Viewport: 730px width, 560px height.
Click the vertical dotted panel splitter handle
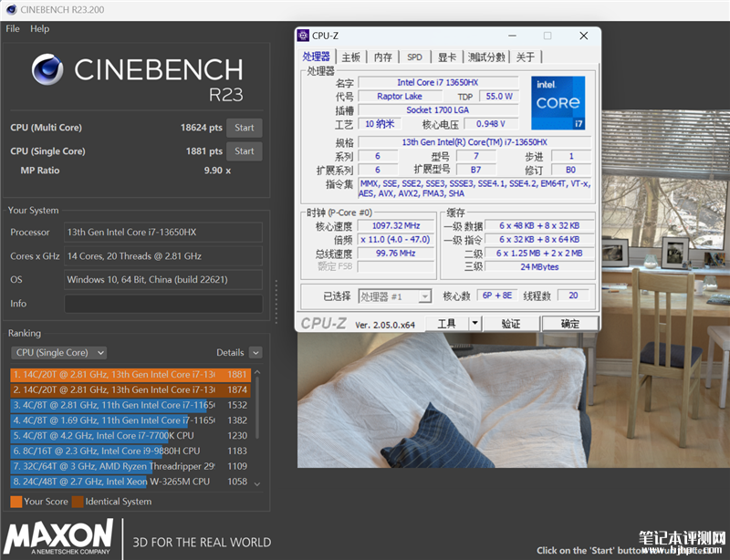pyautogui.click(x=276, y=302)
